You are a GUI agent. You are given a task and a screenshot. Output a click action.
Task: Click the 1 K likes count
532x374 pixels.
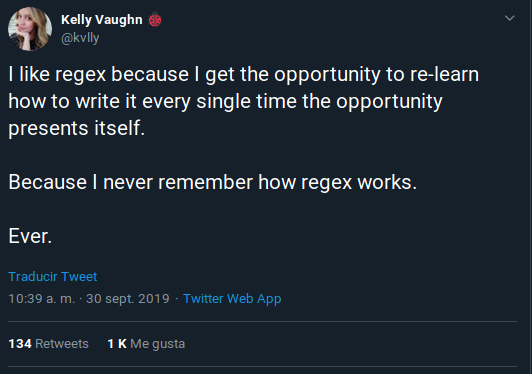tap(117, 344)
